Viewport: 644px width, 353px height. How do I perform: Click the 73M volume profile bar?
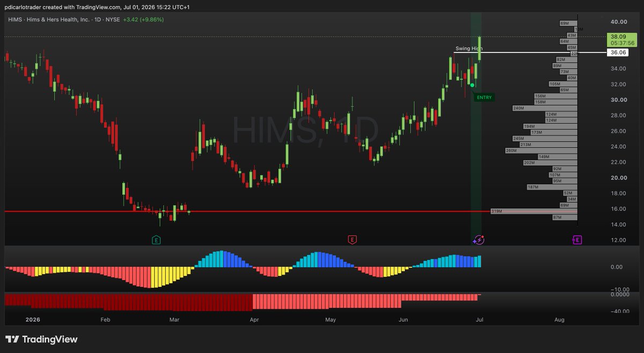point(568,72)
